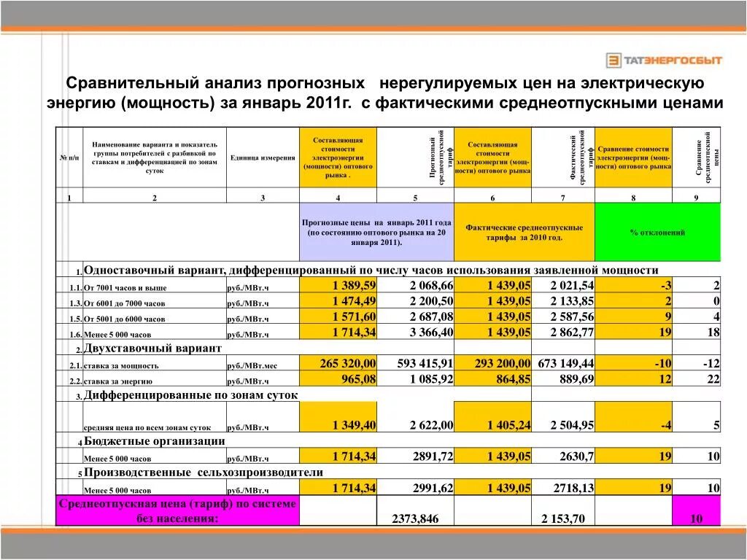Click section heading 'Двухставочный вариант'

[x=153, y=349]
